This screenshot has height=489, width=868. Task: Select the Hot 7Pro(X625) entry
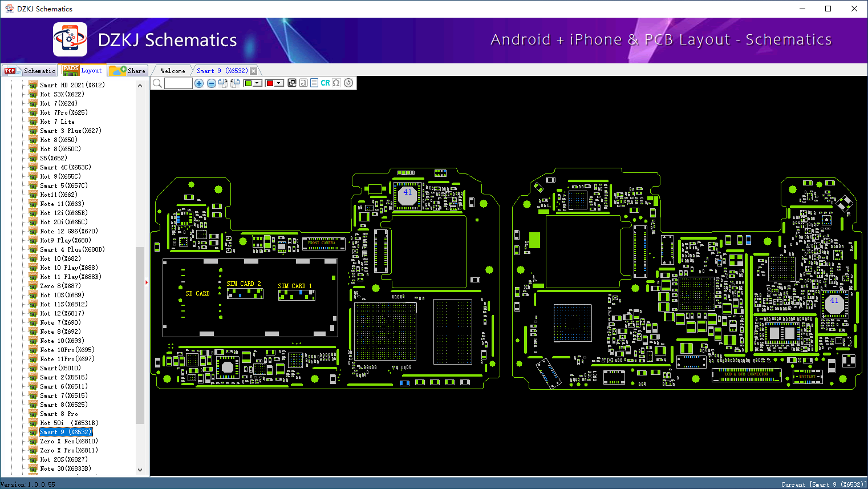[x=64, y=112]
